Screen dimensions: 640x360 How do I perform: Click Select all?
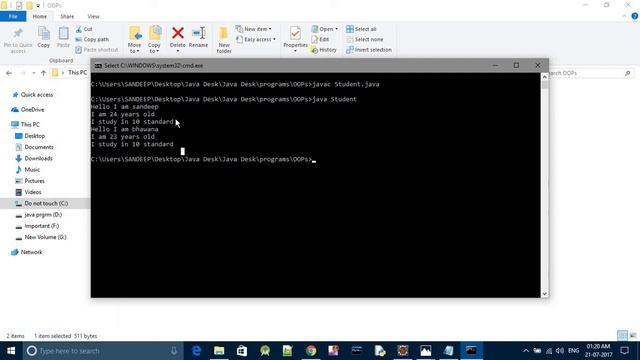(x=361, y=29)
